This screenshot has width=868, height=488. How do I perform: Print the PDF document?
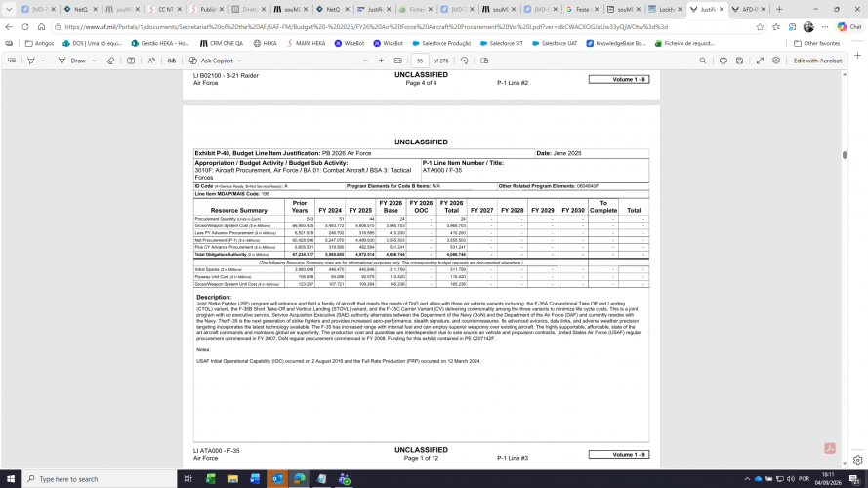point(723,61)
